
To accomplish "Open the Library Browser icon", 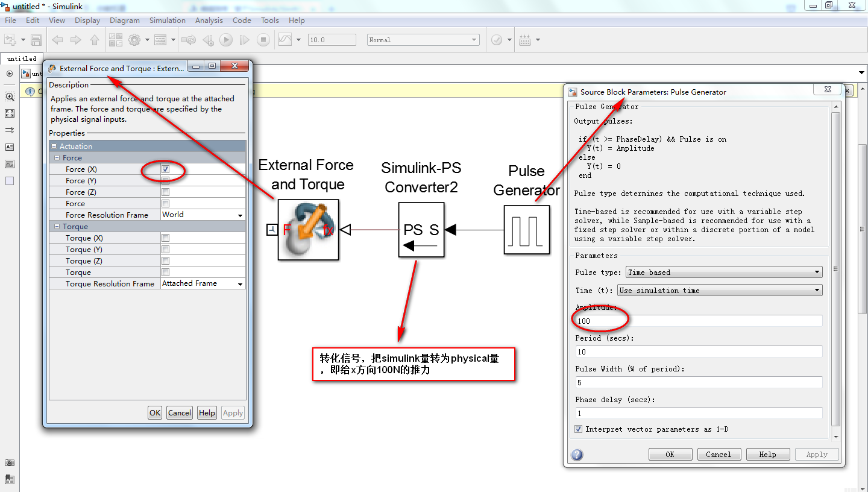I will coord(116,40).
